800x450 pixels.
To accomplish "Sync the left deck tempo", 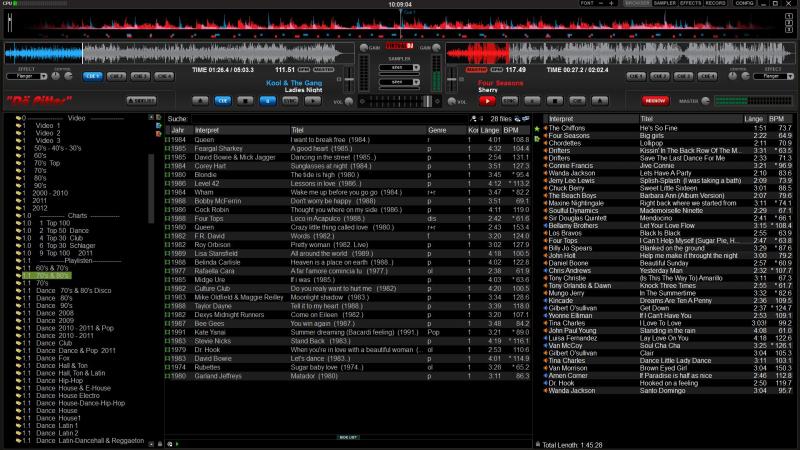I will tap(290, 101).
